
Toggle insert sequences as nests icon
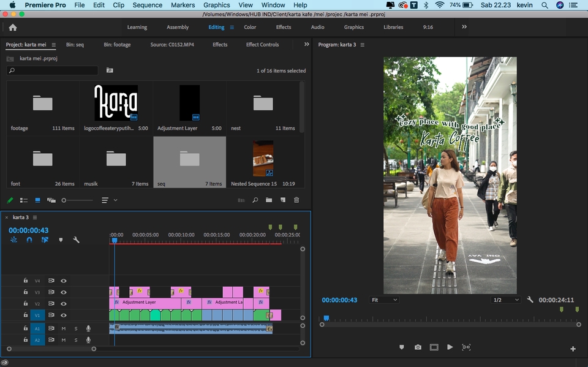click(14, 240)
